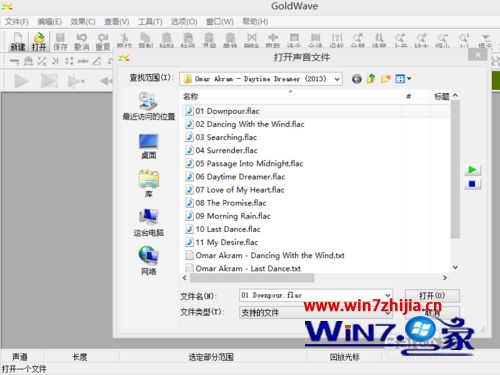Click the Undo (撤消) toolbar icon

(x=81, y=41)
